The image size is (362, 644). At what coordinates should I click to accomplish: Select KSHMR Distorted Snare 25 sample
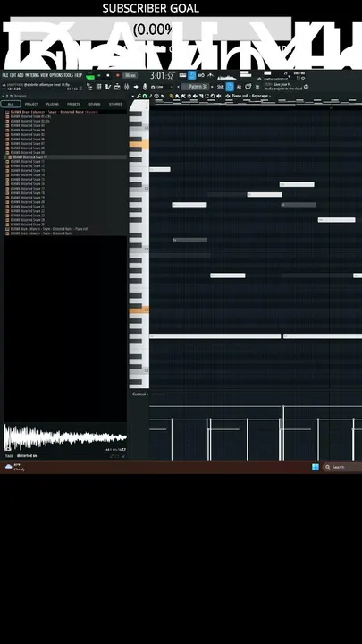click(65, 225)
